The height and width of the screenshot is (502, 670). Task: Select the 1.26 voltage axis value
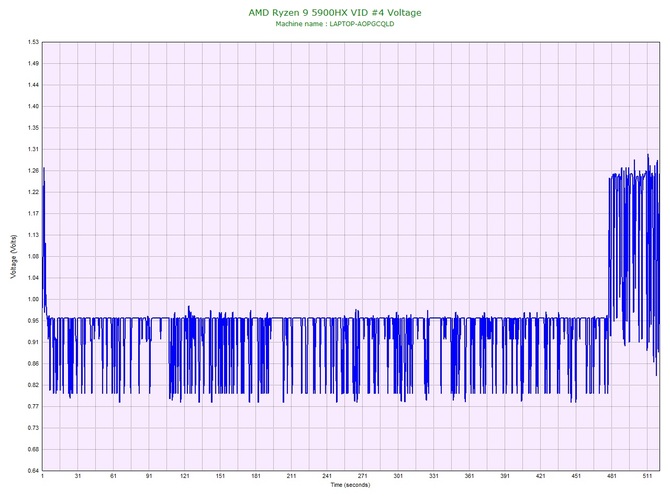[33, 170]
